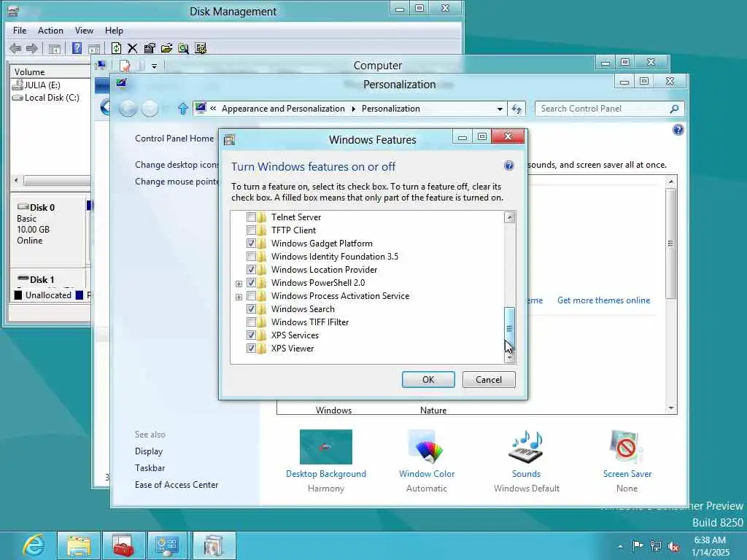Enable the Telnet Server checkbox
This screenshot has height=560, width=747.
click(x=251, y=217)
